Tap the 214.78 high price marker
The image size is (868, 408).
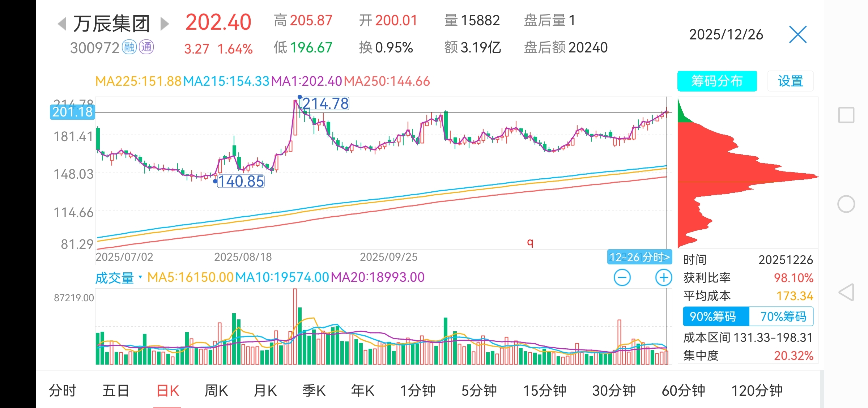[325, 104]
